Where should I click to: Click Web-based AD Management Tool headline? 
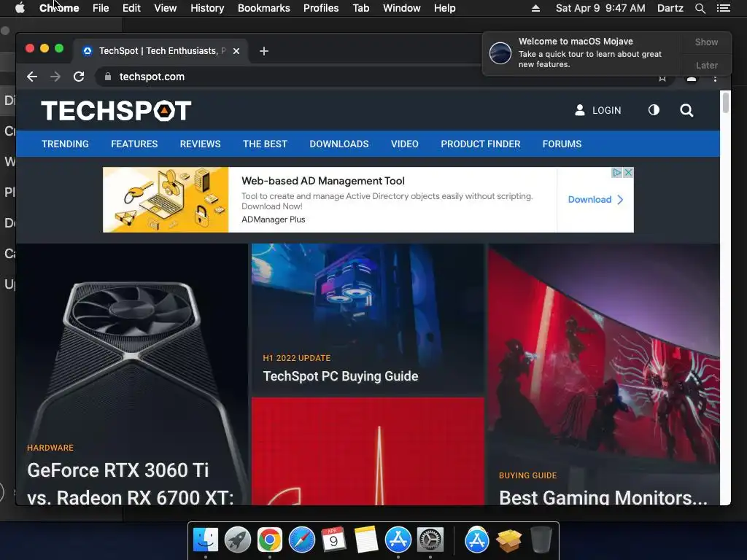(x=323, y=181)
